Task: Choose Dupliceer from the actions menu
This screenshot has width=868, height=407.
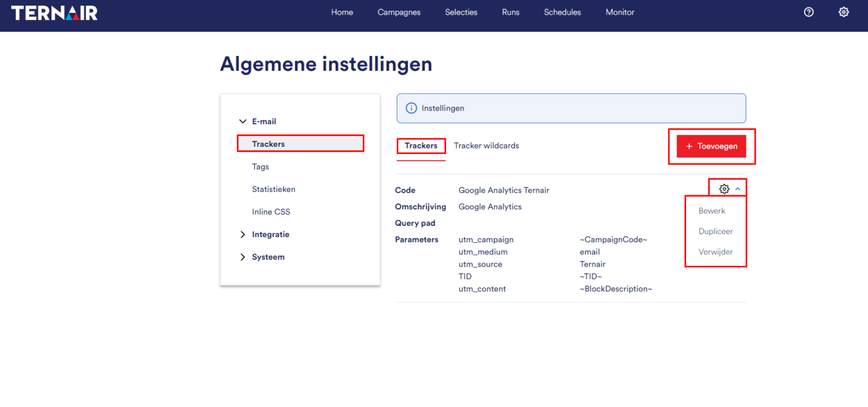Action: point(715,231)
